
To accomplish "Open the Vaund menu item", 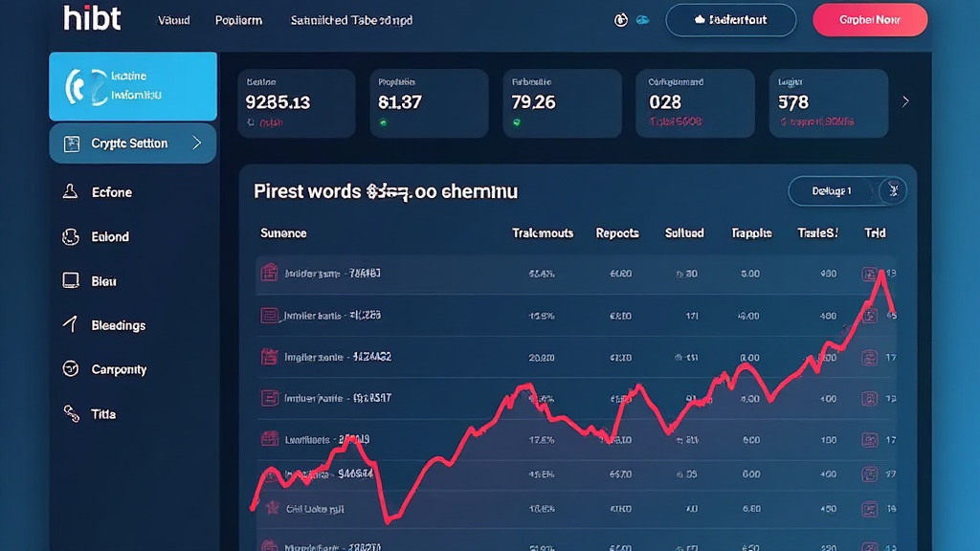I will 173,20.
